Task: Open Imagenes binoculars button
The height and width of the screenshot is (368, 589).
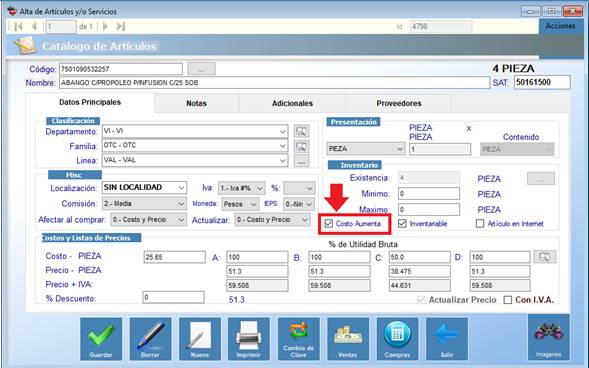Action: click(549, 337)
